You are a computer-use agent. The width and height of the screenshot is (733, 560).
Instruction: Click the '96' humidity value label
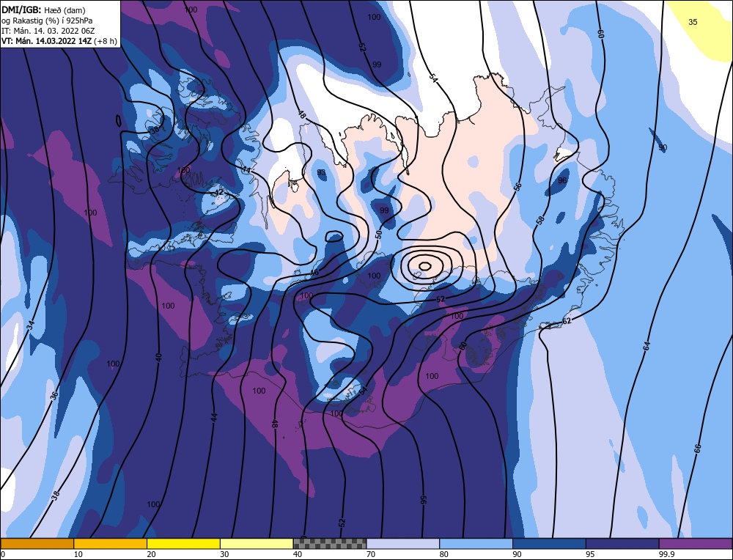[562, 180]
